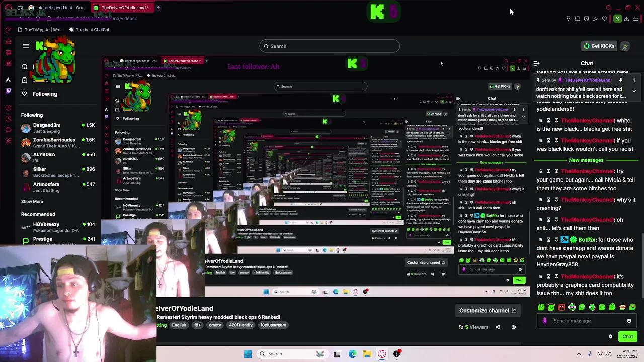Viewport: 644px width, 362px height.
Task: Open Windows File Explorer from taskbar
Action: [x=367, y=354]
